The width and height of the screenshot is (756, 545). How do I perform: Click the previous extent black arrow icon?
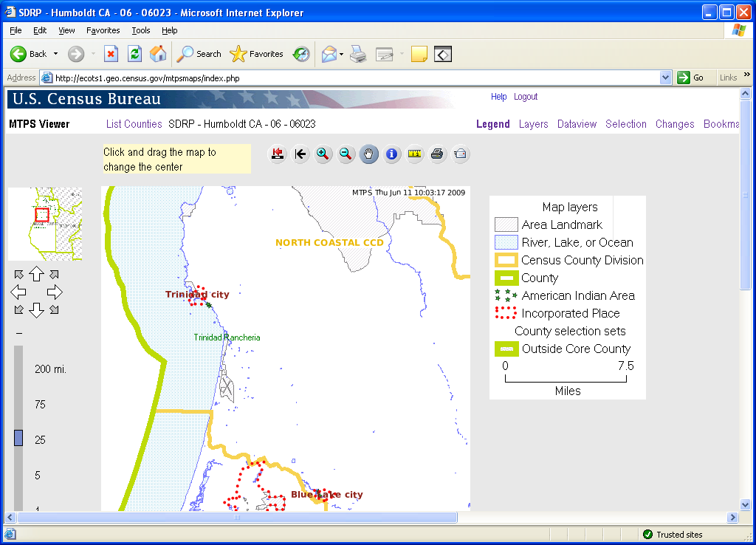(x=300, y=154)
